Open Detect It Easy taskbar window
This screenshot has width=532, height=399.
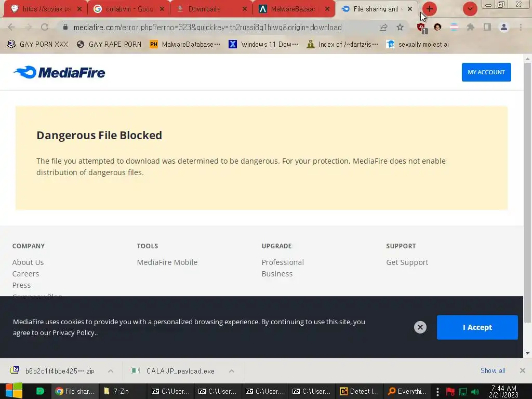(360, 391)
